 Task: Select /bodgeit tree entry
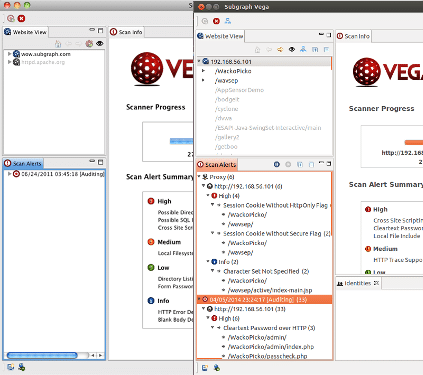(227, 99)
